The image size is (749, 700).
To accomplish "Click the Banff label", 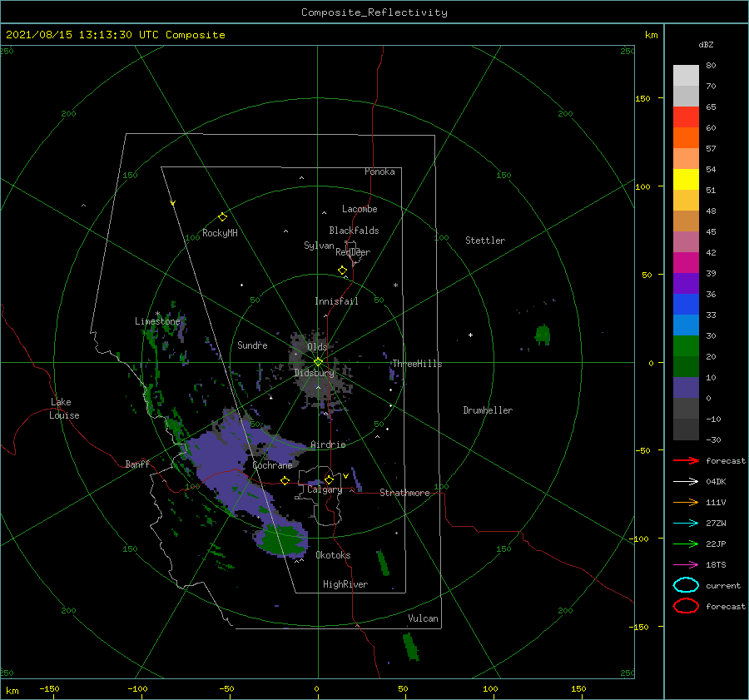I will pos(137,464).
